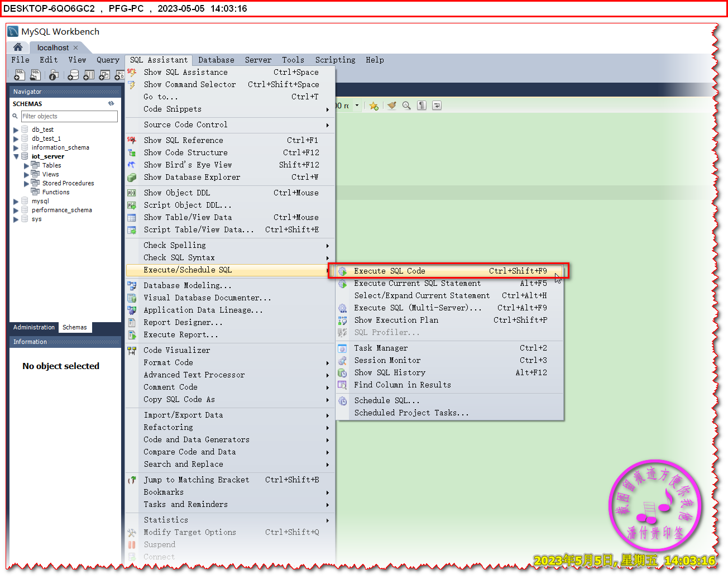The width and height of the screenshot is (728, 579).
Task: Open the MySQL Workbench home tab icon
Action: pos(18,47)
